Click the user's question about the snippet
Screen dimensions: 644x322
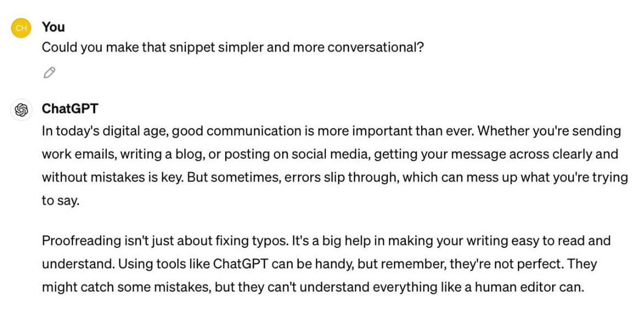coord(233,48)
